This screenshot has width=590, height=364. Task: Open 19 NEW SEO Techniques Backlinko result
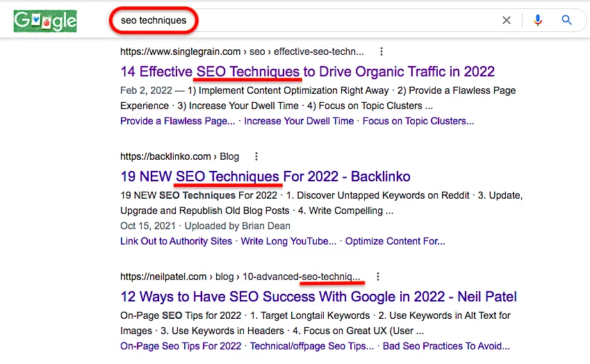click(x=265, y=176)
